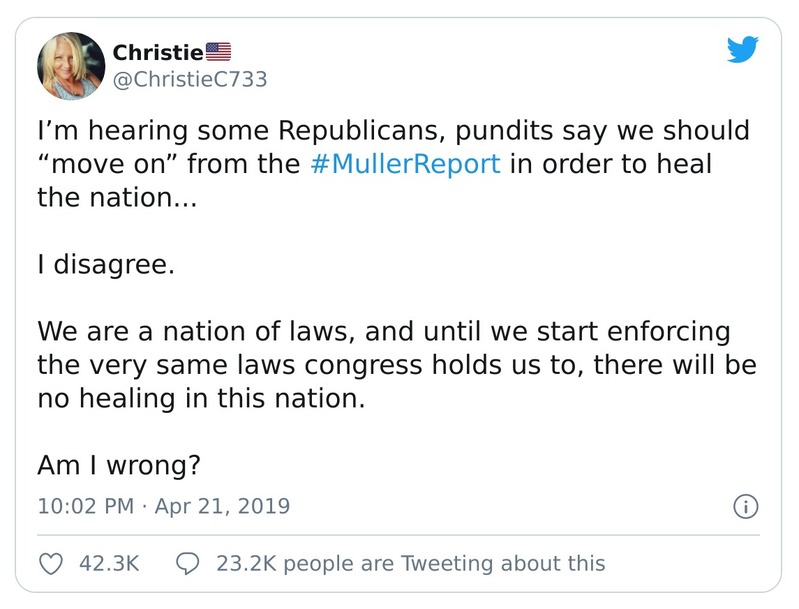Screen dimensions: 799x609
Task: Click the 42.3K like count
Action: pyautogui.click(x=108, y=563)
